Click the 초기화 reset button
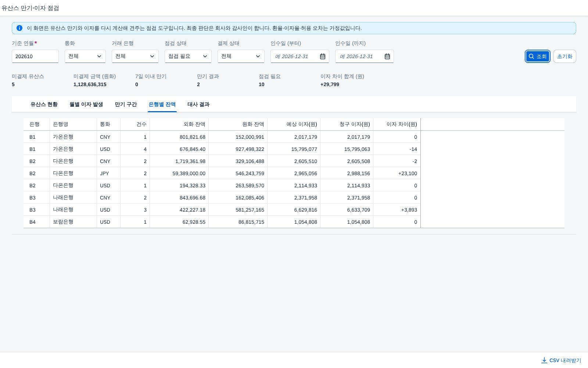 (565, 56)
